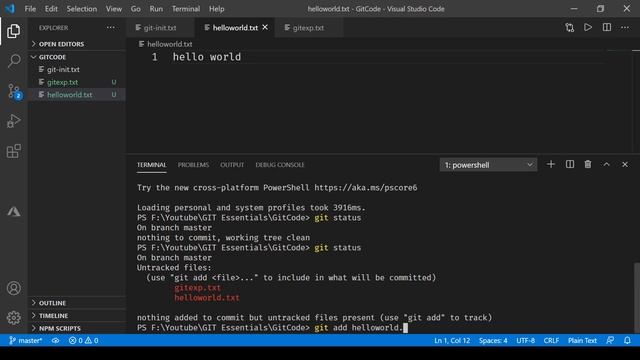
Task: Open the Explorer view in activity bar
Action: tap(13, 31)
